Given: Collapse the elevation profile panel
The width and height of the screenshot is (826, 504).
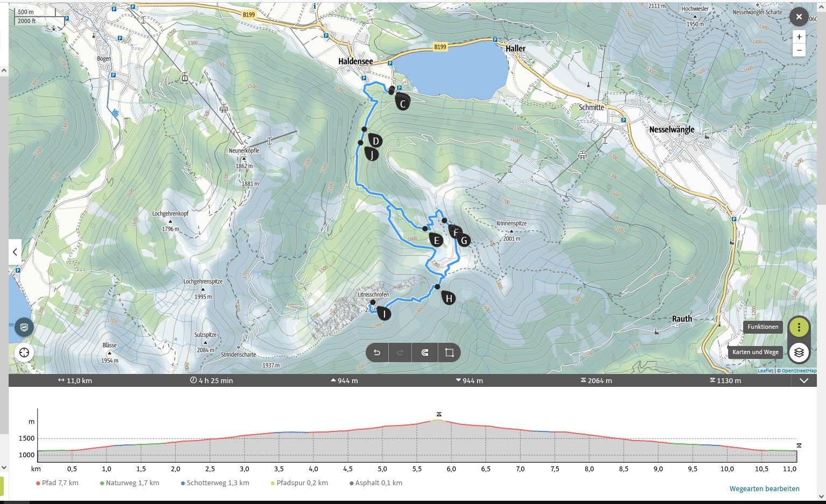Looking at the screenshot, I should [804, 380].
